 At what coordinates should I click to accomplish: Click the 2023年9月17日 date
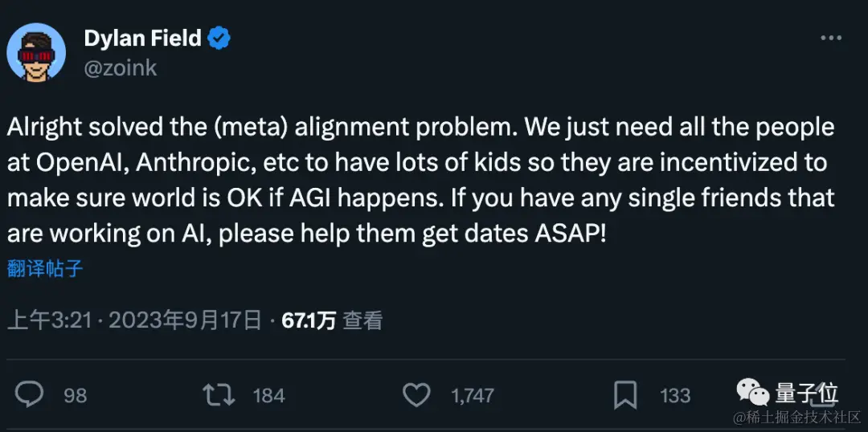(x=185, y=321)
